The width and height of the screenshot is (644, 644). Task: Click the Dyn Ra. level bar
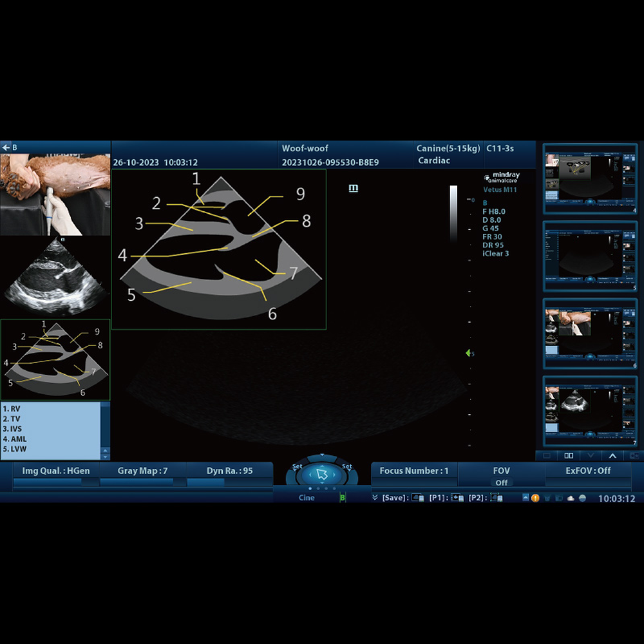click(230, 482)
